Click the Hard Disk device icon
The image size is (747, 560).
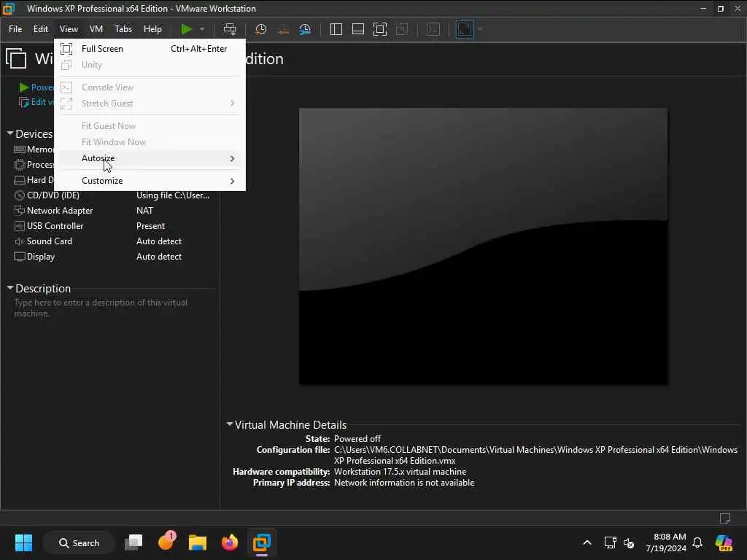point(20,180)
